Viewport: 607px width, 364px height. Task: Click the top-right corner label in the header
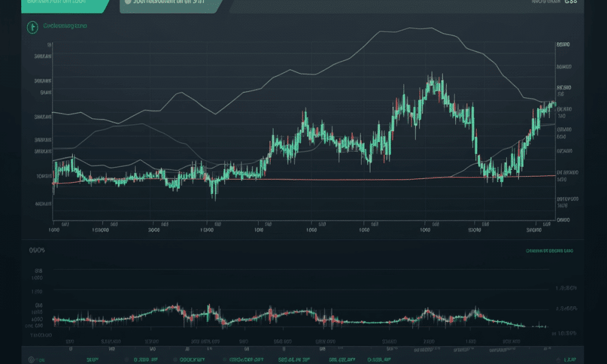[569, 2]
